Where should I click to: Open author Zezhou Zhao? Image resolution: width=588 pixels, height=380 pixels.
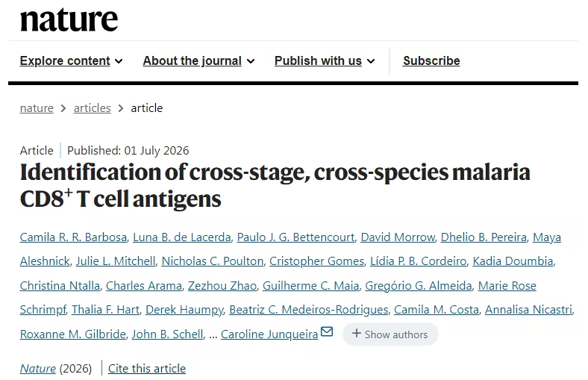222,286
